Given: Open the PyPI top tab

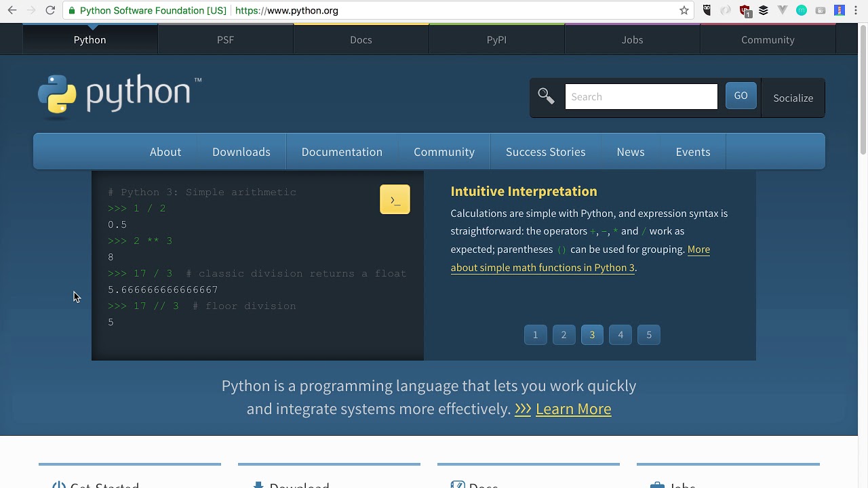Looking at the screenshot, I should click(x=496, y=39).
